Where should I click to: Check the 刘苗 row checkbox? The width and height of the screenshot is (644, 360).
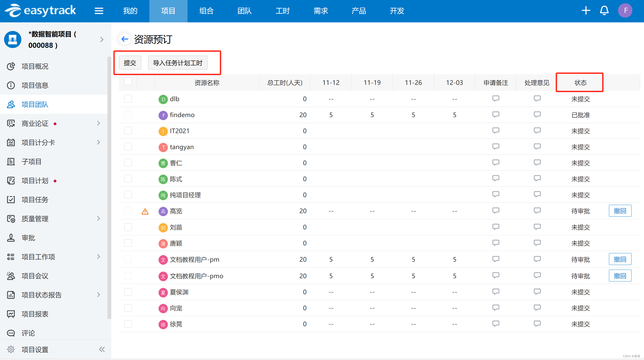pos(128,227)
